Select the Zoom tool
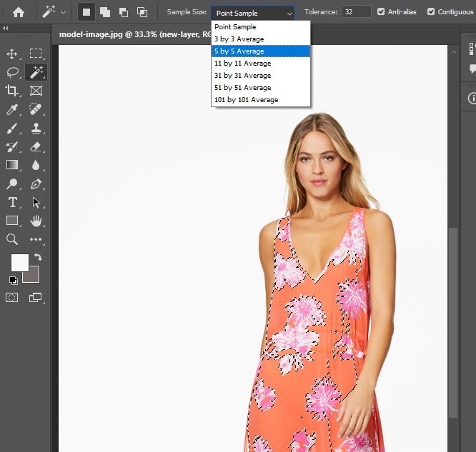Image resolution: width=476 pixels, height=452 pixels. (12, 239)
